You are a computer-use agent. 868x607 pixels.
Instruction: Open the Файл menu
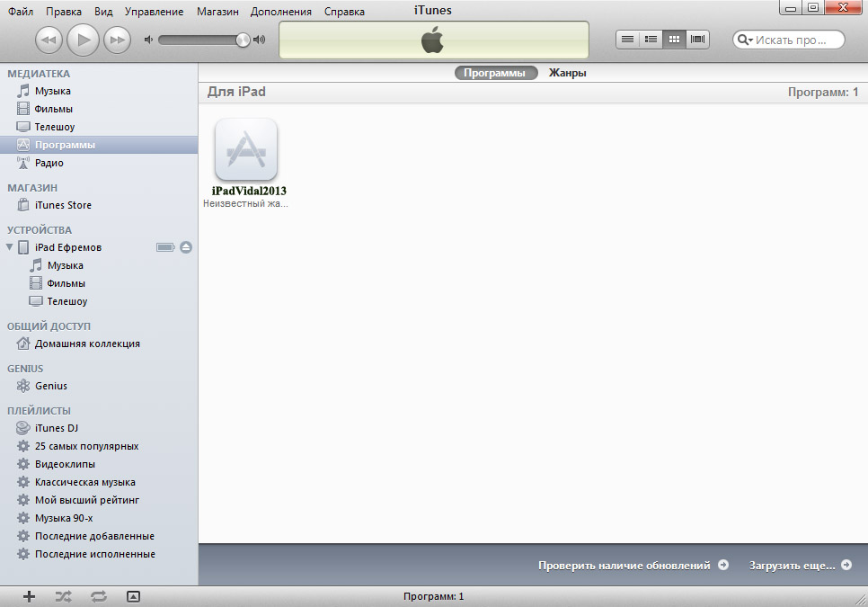21,11
